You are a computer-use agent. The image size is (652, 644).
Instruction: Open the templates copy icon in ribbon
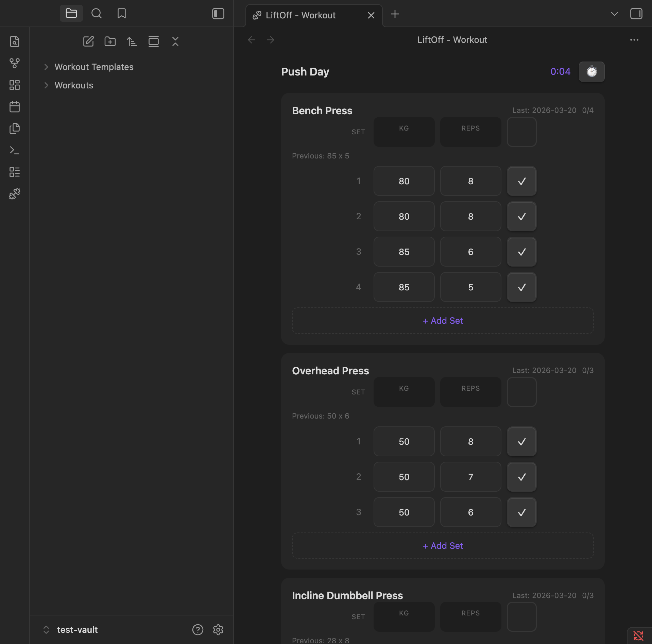tap(15, 129)
